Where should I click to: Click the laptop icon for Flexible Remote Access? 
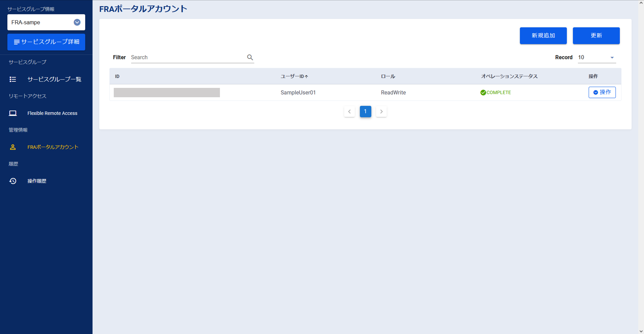point(13,113)
